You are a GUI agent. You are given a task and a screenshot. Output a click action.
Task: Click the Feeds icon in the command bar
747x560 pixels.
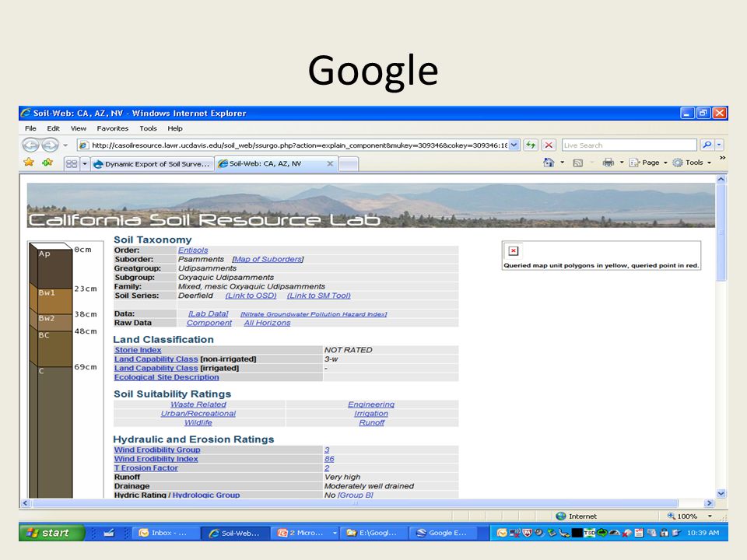click(x=578, y=163)
